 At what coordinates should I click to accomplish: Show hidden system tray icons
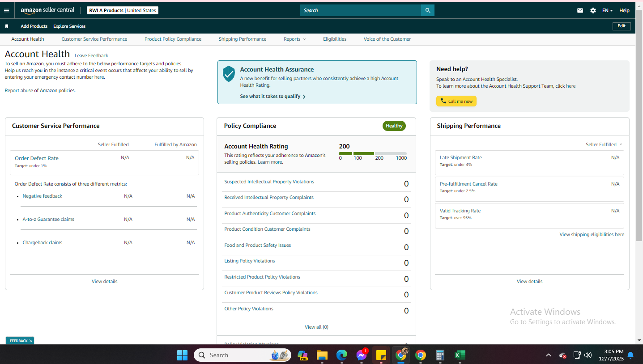(x=549, y=355)
